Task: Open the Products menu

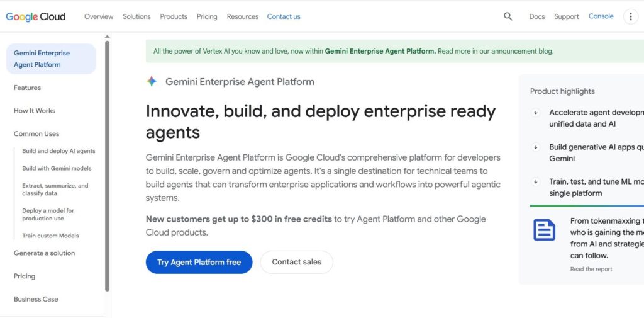Action: click(174, 16)
